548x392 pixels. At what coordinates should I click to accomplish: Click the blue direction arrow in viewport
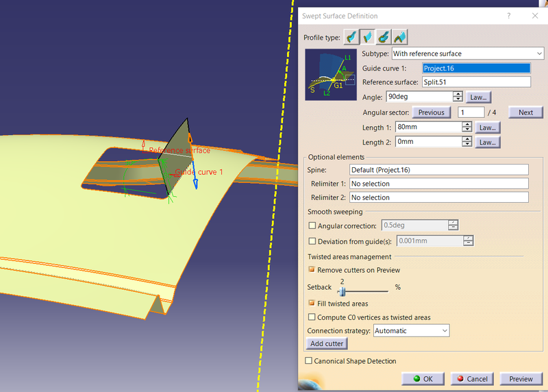coord(195,180)
